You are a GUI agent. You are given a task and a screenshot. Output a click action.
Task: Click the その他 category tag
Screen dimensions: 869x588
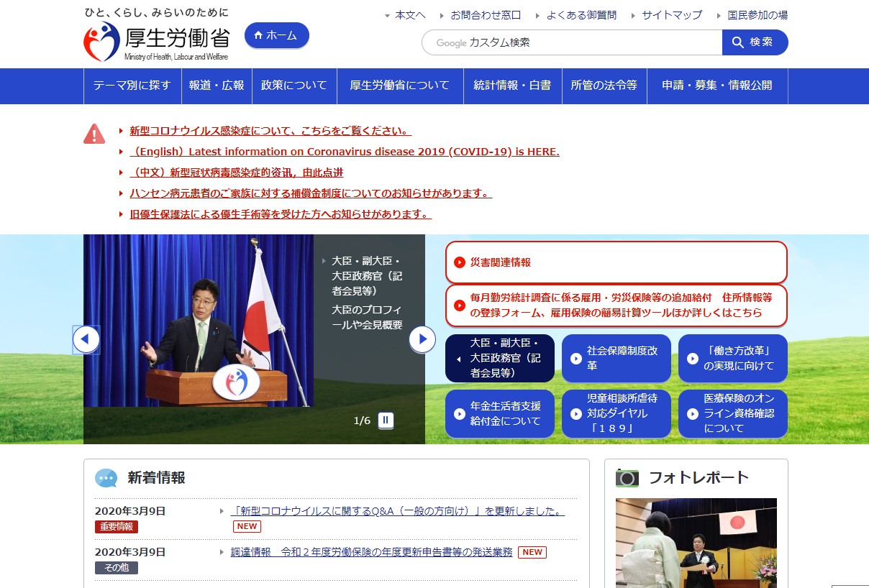pos(117,568)
